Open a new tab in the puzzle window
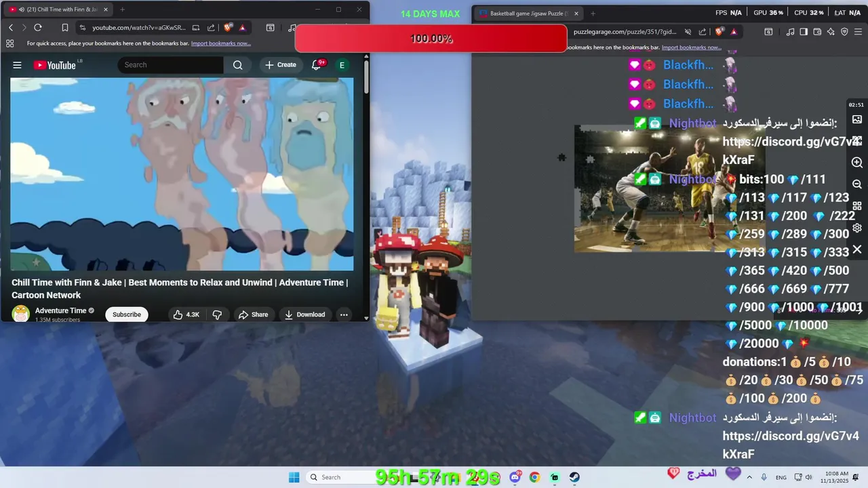This screenshot has width=868, height=488. (593, 14)
